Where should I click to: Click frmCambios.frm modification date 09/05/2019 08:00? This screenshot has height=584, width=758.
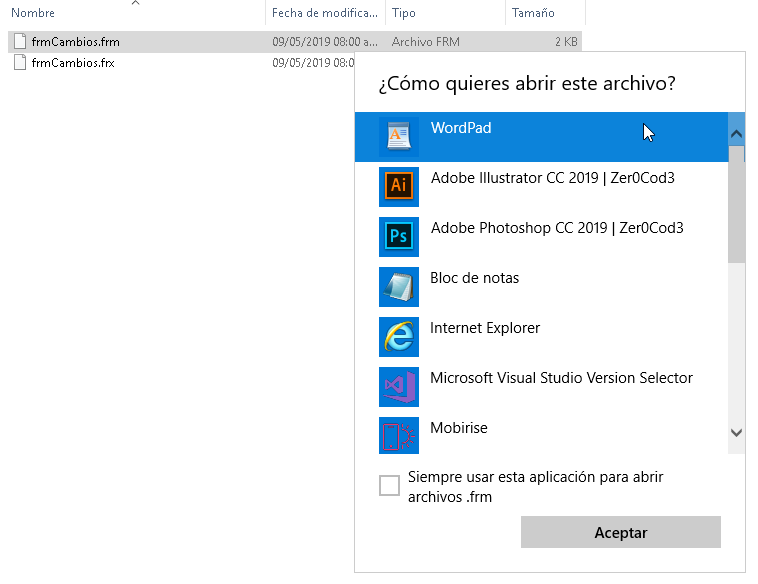click(x=325, y=42)
